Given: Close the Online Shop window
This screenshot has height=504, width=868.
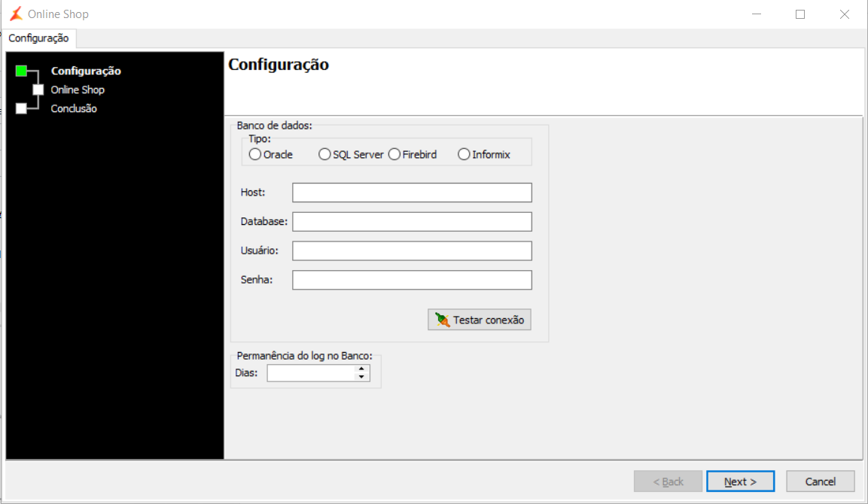Looking at the screenshot, I should coord(844,14).
